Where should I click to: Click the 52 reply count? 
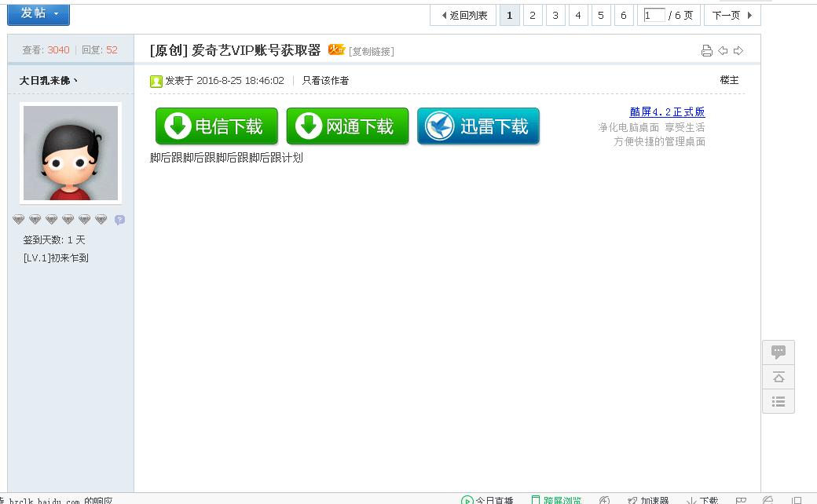tap(112, 49)
